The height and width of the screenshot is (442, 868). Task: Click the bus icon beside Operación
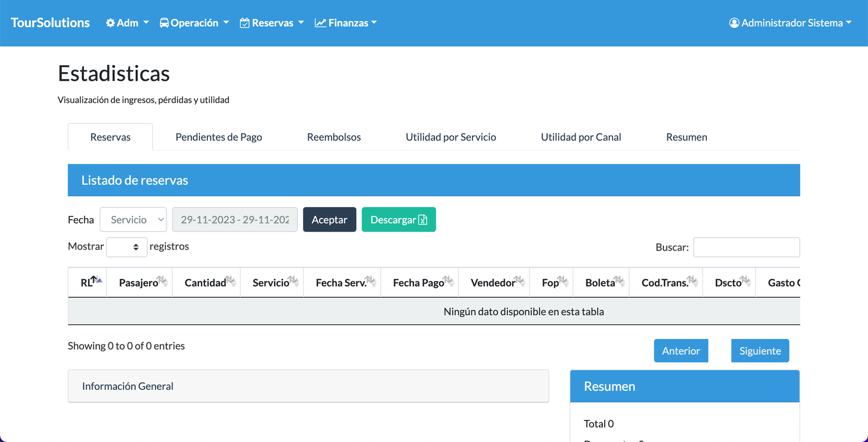coord(164,23)
